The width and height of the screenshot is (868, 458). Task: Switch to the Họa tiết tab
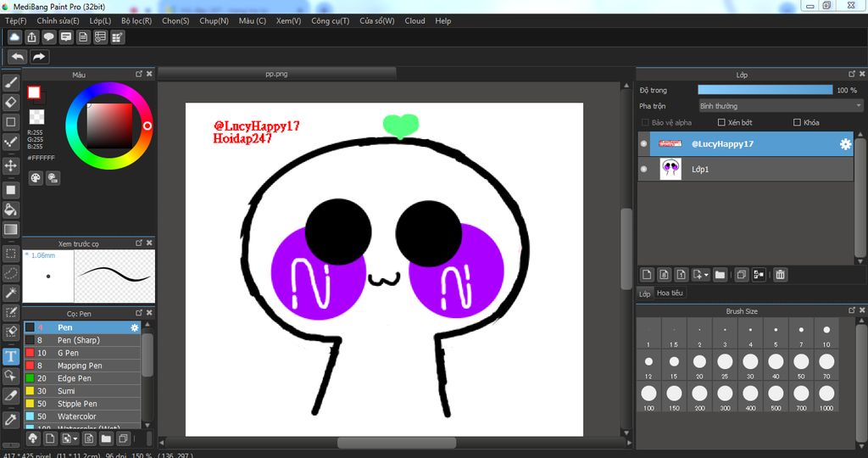[x=670, y=293]
